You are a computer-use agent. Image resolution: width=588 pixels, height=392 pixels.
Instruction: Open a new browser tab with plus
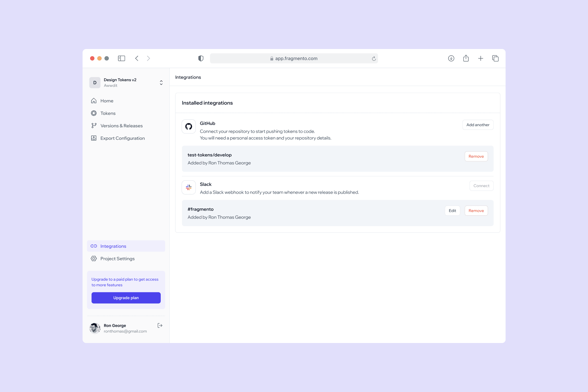[x=480, y=58]
